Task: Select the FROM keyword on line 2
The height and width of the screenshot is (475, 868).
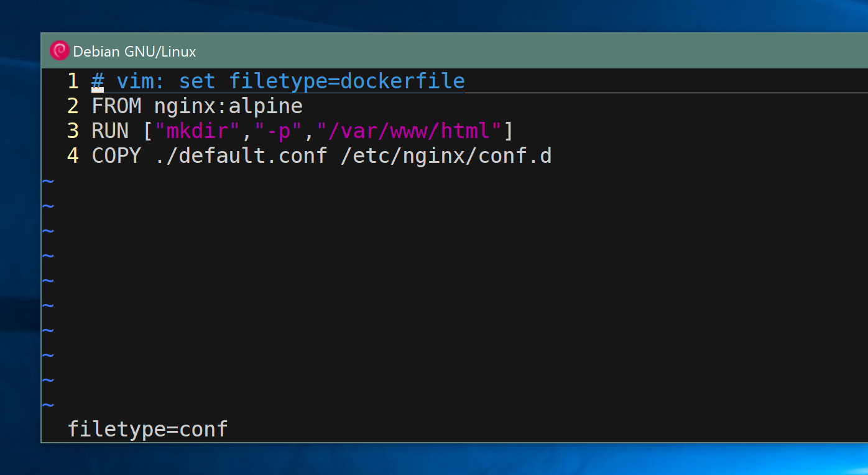Action: click(116, 106)
